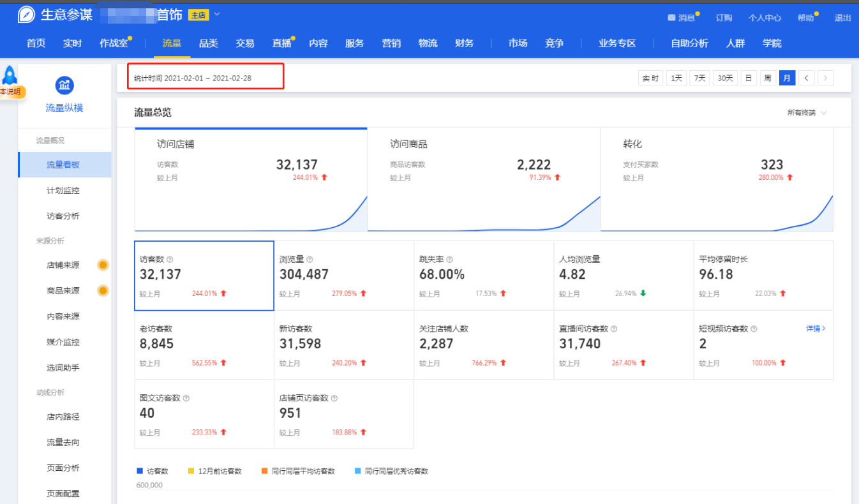Viewport: 859px width, 504px height.
Task: Toggle the 同行同层平均访客数 legend series
Action: (x=298, y=471)
